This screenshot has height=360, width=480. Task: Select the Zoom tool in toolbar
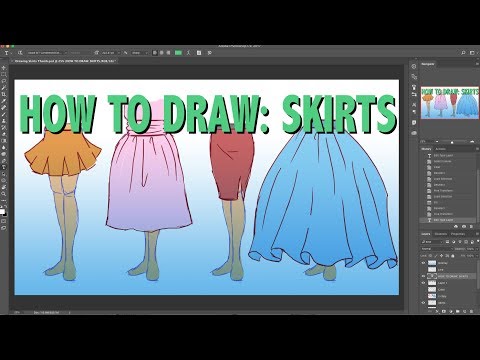[x=4, y=194]
